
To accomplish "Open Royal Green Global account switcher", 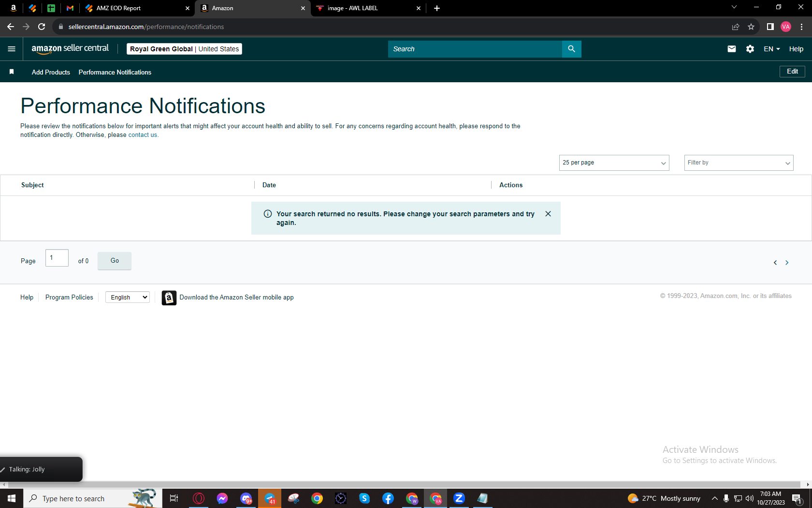I will tap(184, 49).
